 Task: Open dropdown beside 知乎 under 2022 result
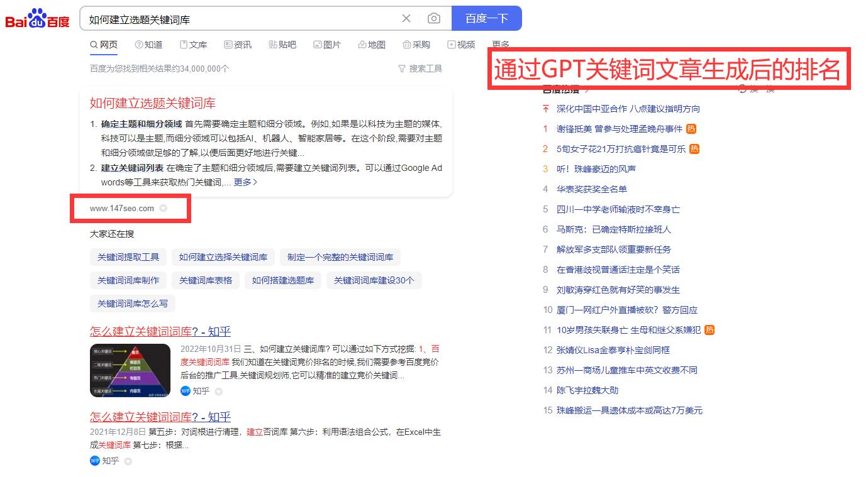click(219, 392)
